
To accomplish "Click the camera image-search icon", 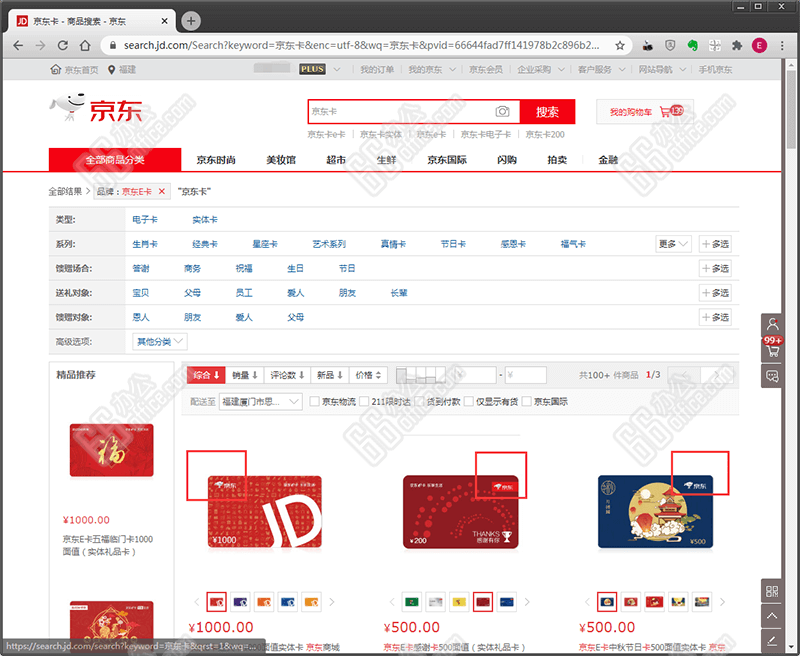I will [502, 111].
